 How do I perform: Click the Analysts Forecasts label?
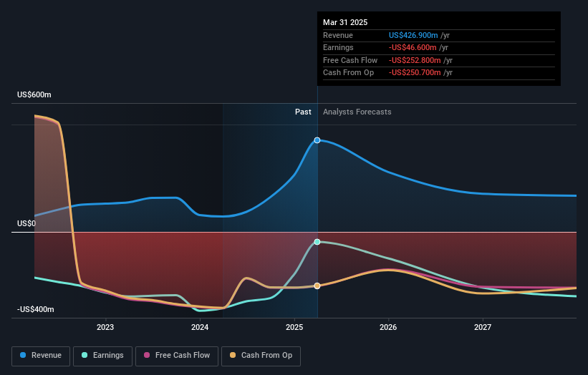pos(357,112)
